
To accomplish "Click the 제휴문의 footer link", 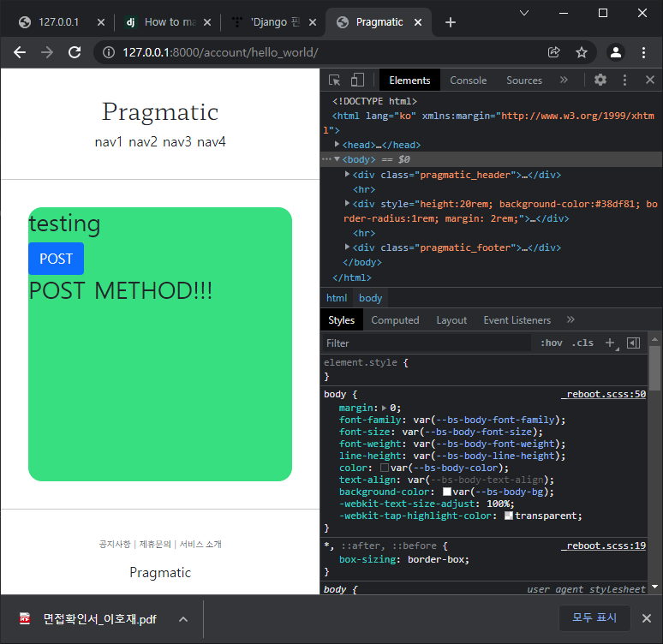I will pos(155,544).
